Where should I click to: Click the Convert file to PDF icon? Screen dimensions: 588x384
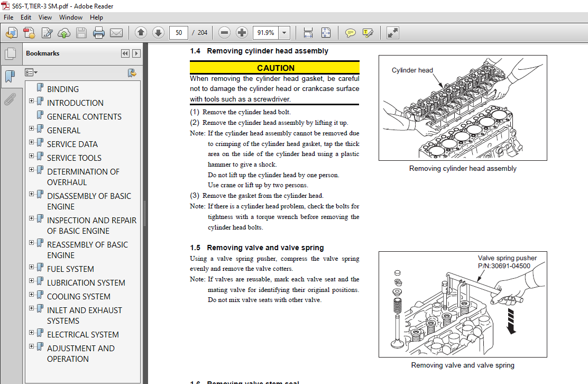(29, 33)
